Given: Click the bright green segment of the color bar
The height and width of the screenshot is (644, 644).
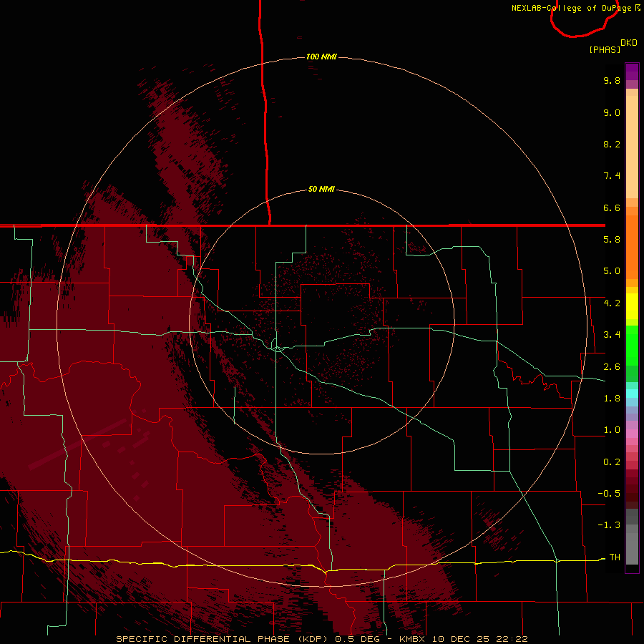Looking at the screenshot, I should [x=632, y=345].
